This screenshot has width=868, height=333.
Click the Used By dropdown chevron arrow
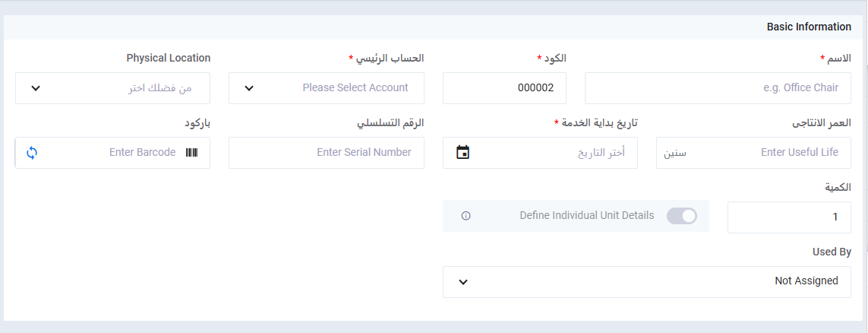coord(463,282)
